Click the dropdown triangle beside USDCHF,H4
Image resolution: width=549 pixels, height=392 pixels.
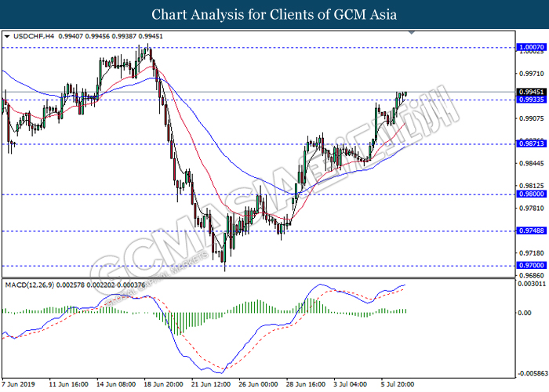[x=7, y=36]
